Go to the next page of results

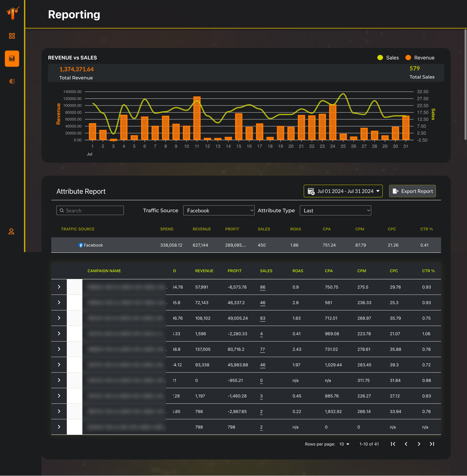coord(419,444)
